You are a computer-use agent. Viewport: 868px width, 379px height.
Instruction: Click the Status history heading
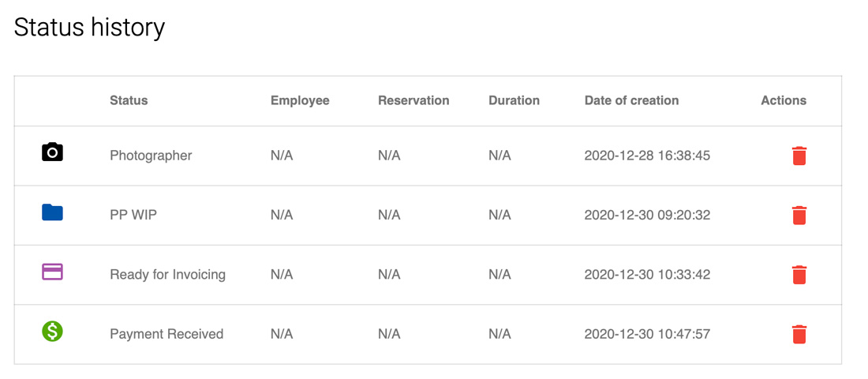89,28
